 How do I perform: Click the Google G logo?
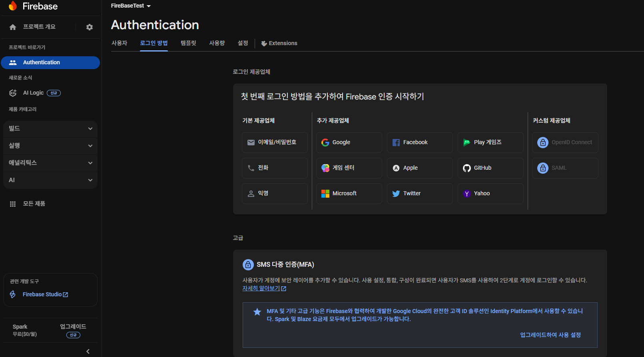coord(325,143)
